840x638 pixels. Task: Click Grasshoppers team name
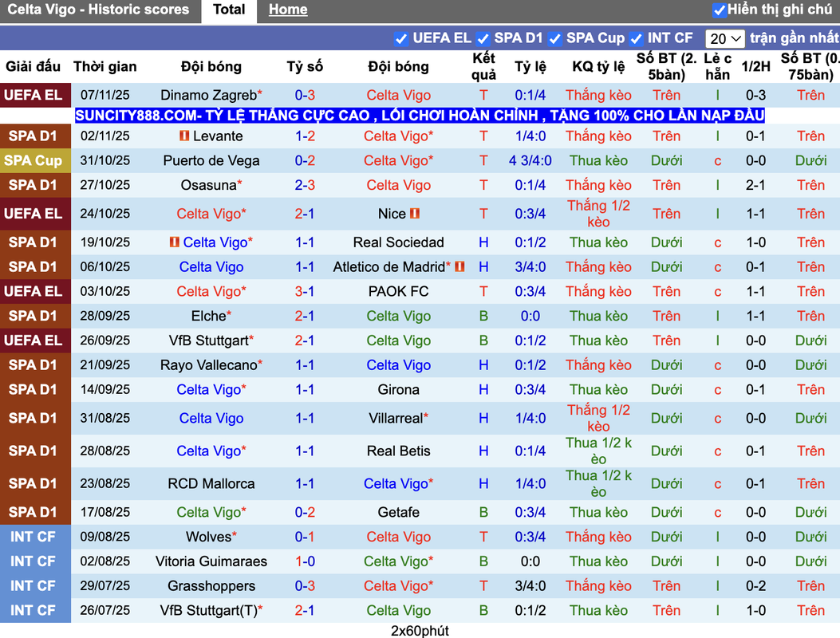(x=211, y=586)
